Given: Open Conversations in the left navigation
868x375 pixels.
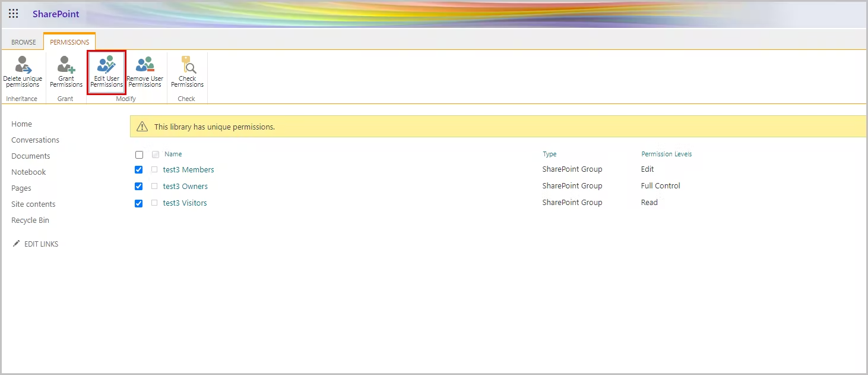Looking at the screenshot, I should (x=35, y=140).
